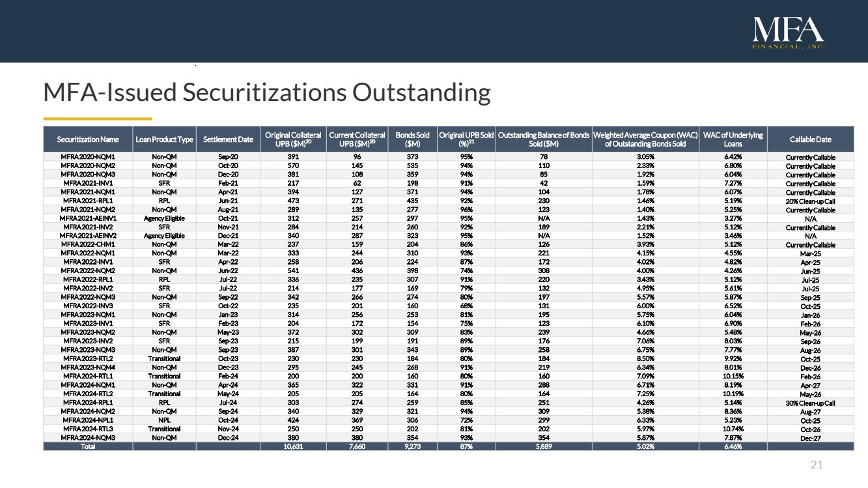Click the yellow accent line under the title
This screenshot has width=868, height=488.
97,119
